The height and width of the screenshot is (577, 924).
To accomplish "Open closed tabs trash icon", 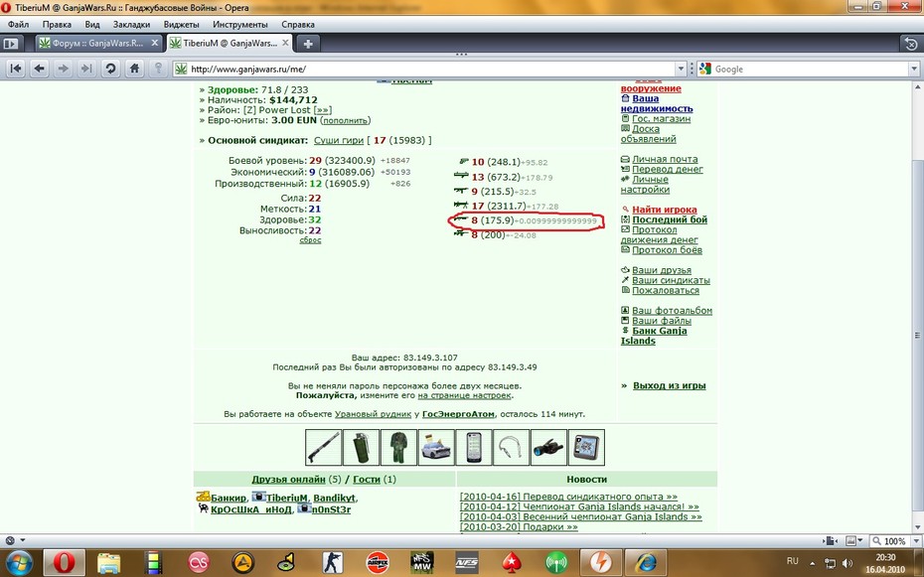I will 911,44.
